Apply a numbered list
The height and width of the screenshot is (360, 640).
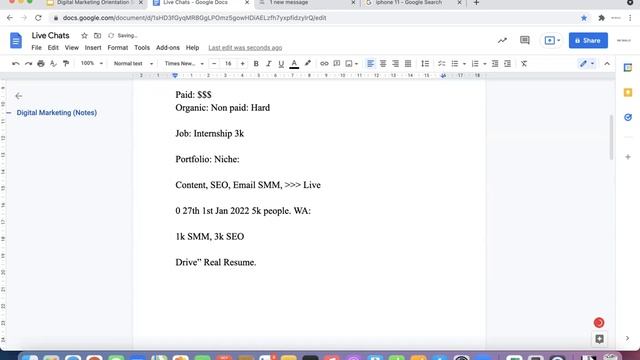(x=475, y=64)
